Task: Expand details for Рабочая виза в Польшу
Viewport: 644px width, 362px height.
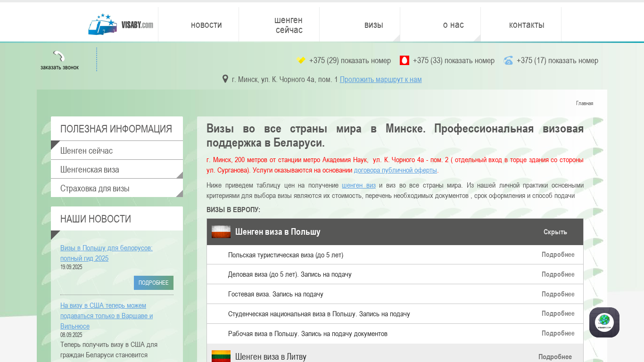Action: pos(558,333)
